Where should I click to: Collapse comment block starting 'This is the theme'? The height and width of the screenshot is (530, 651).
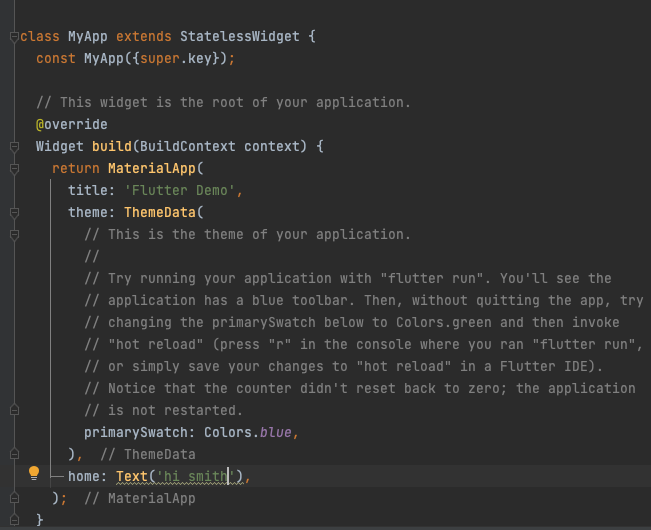pyautogui.click(x=14, y=234)
